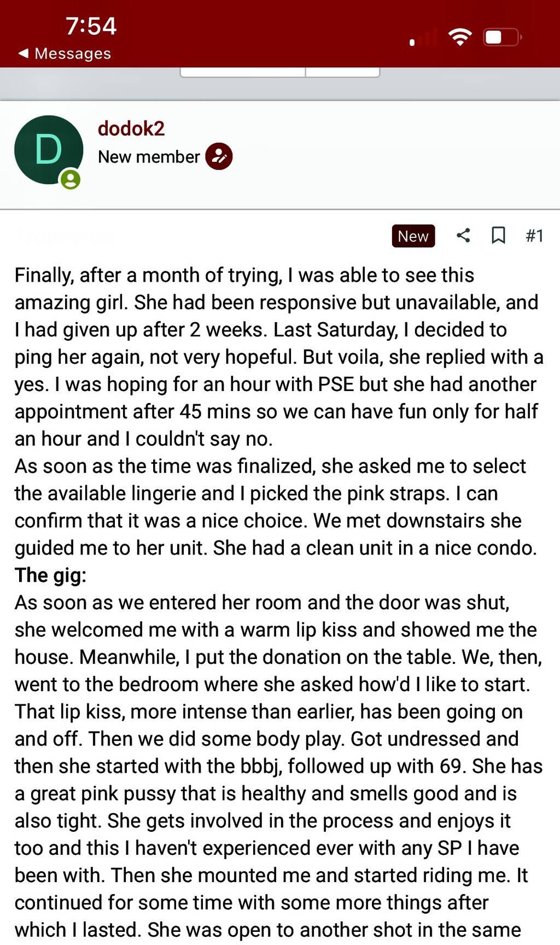Bookmark this post with the bookmark icon
This screenshot has width=560, height=945.
click(x=498, y=236)
